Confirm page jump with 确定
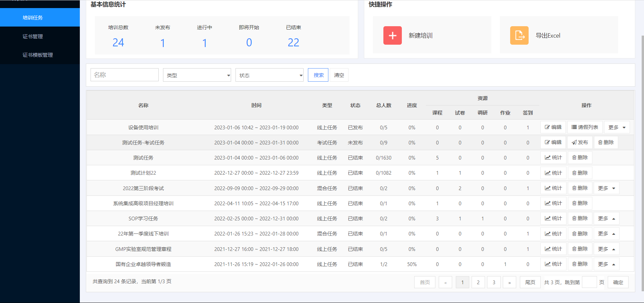 click(618, 282)
